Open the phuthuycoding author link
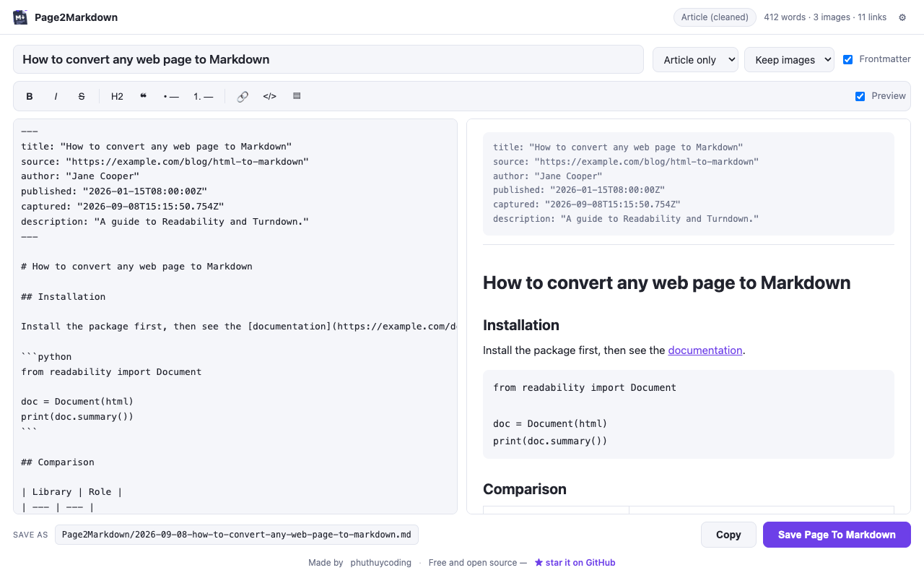The image size is (924, 578). [x=381, y=563]
